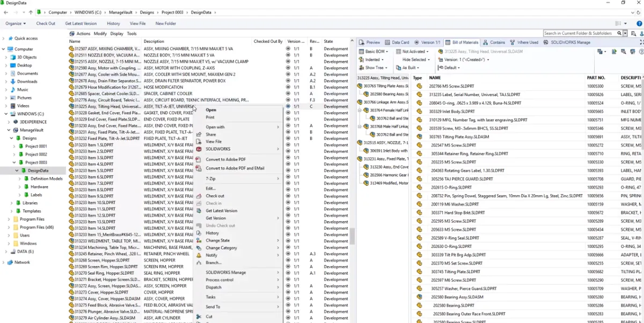Open the Show Tree dropdown

pos(373,68)
